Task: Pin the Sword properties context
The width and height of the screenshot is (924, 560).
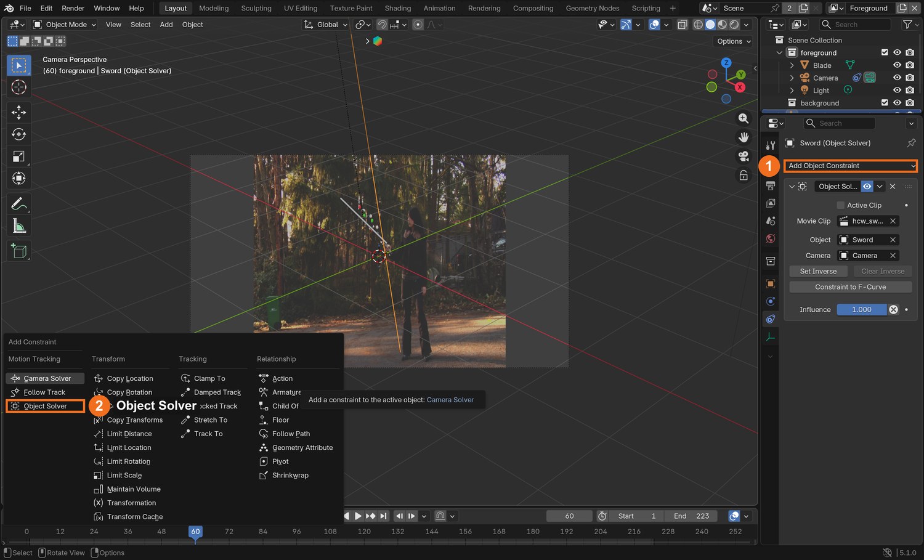Action: click(911, 143)
